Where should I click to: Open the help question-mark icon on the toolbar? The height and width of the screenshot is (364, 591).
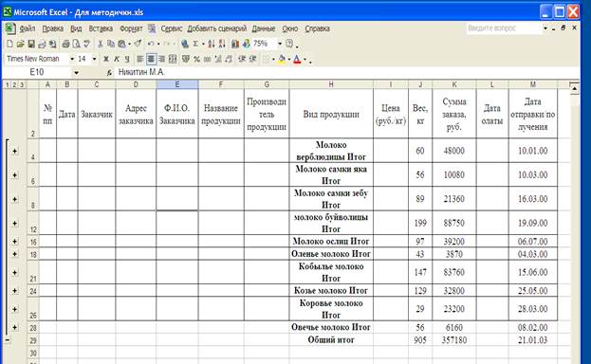tap(289, 44)
